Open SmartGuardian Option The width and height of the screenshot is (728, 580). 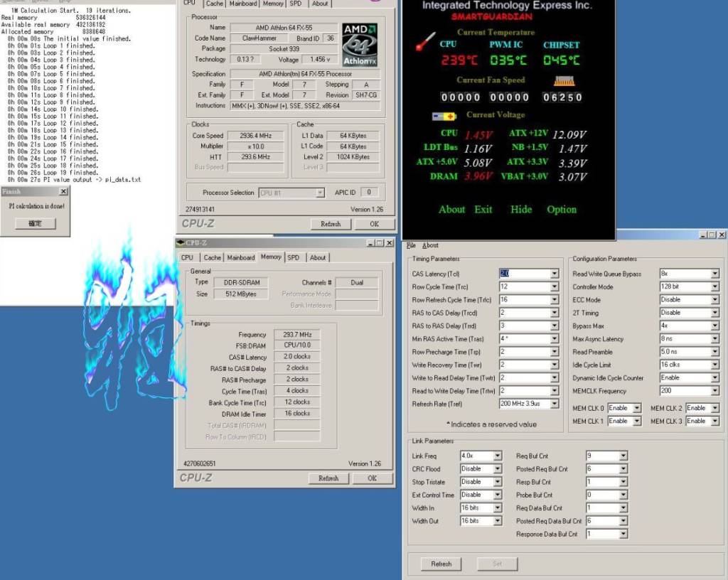(562, 209)
